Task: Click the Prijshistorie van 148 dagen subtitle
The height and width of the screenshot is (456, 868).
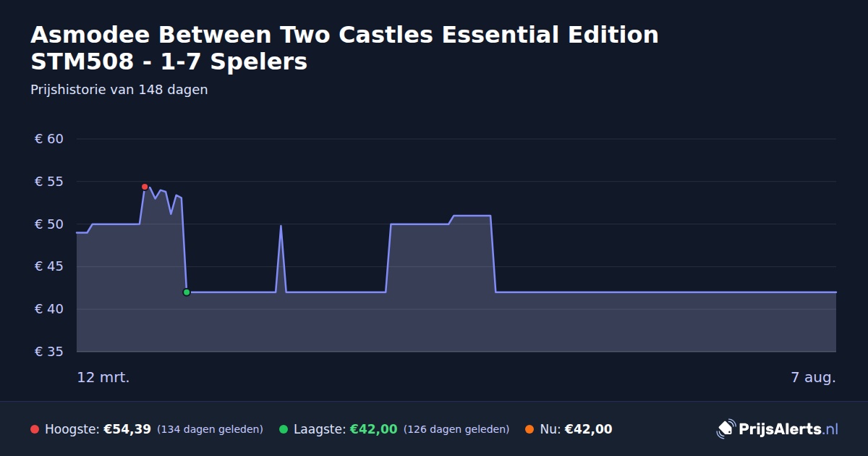Action: (119, 90)
